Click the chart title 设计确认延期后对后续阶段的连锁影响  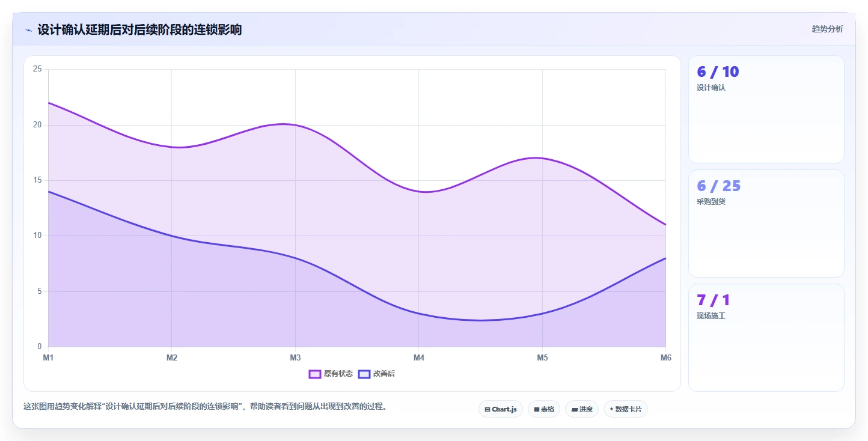pyautogui.click(x=139, y=29)
